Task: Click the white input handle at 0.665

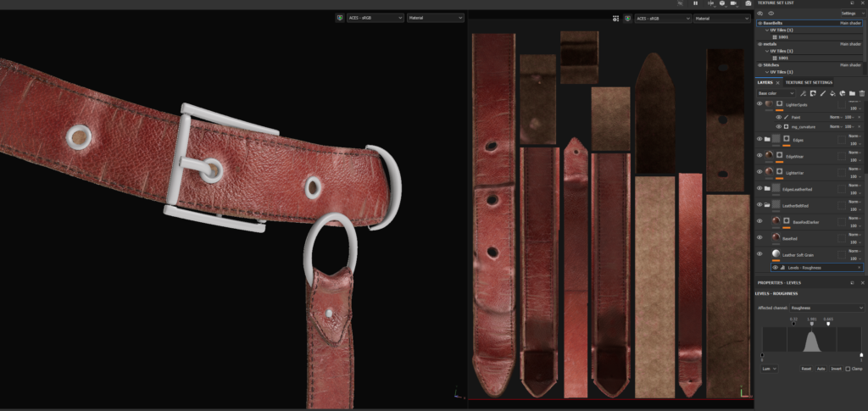Action: pyautogui.click(x=828, y=324)
